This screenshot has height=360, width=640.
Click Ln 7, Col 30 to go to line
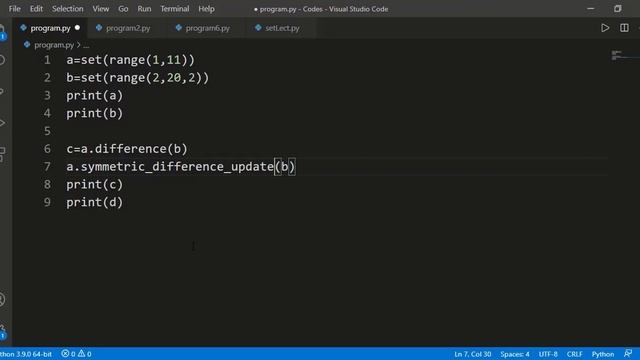pyautogui.click(x=473, y=354)
